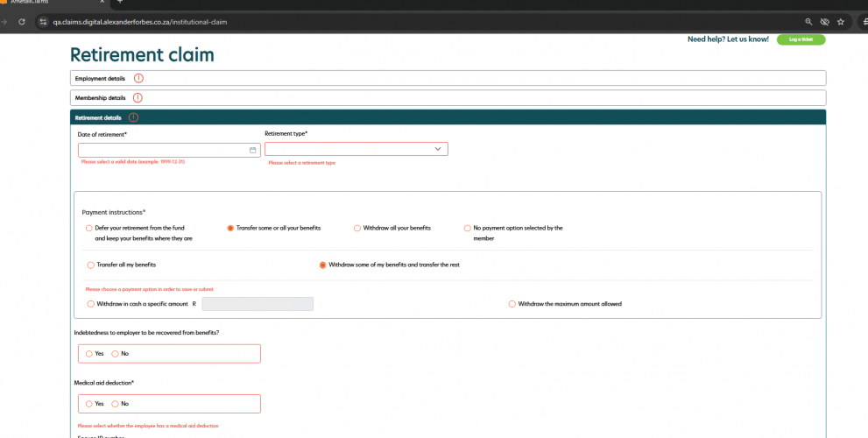Screen dimensions: 868x438
Task: Open the Retirement type dropdown
Action: pos(356,149)
